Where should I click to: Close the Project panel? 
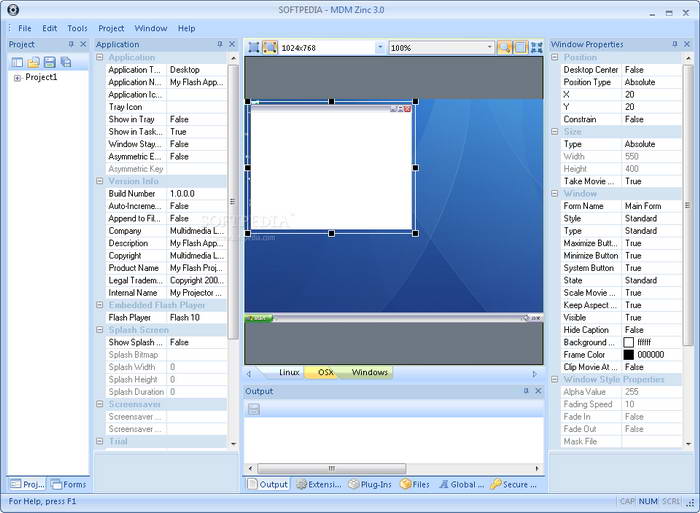(83, 44)
